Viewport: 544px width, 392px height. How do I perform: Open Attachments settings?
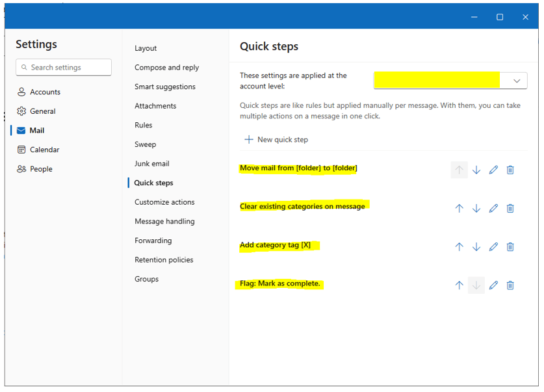[155, 106]
